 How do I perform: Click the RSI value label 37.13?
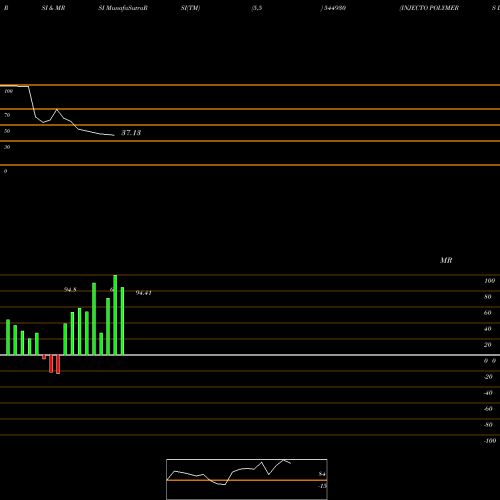click(131, 133)
